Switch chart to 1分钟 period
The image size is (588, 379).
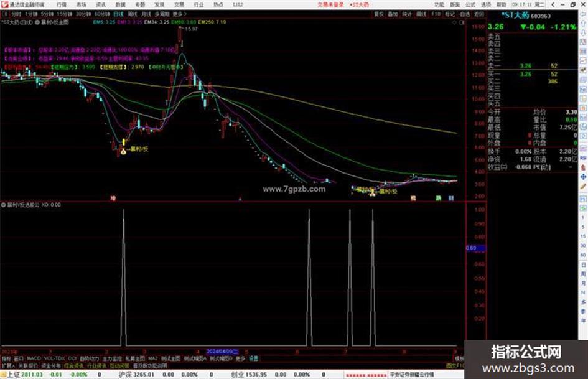point(32,14)
